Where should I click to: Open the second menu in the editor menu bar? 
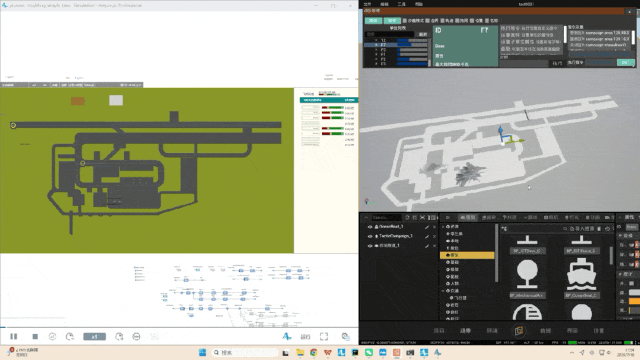pyautogui.click(x=384, y=4)
